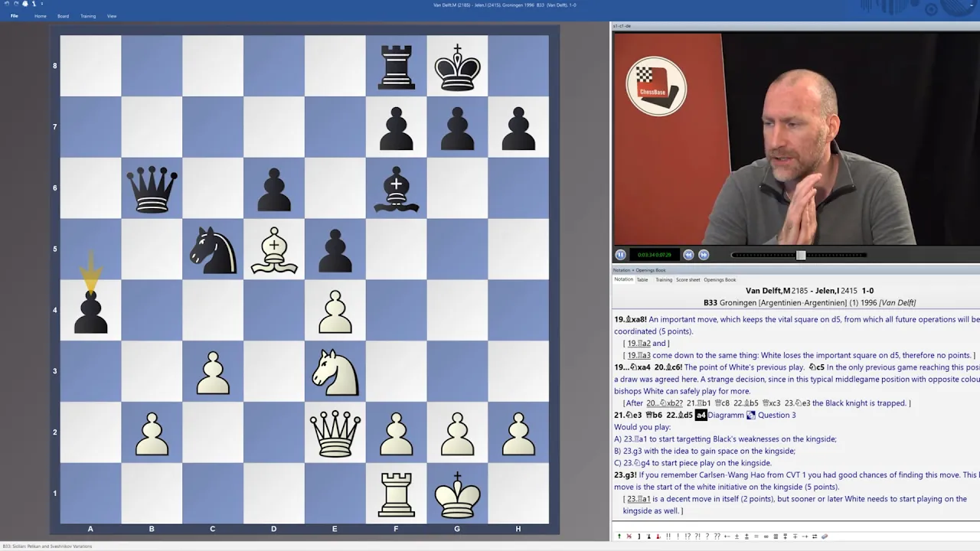980x551 pixels.
Task: Add the single ! good move symbol
Action: pos(678,536)
